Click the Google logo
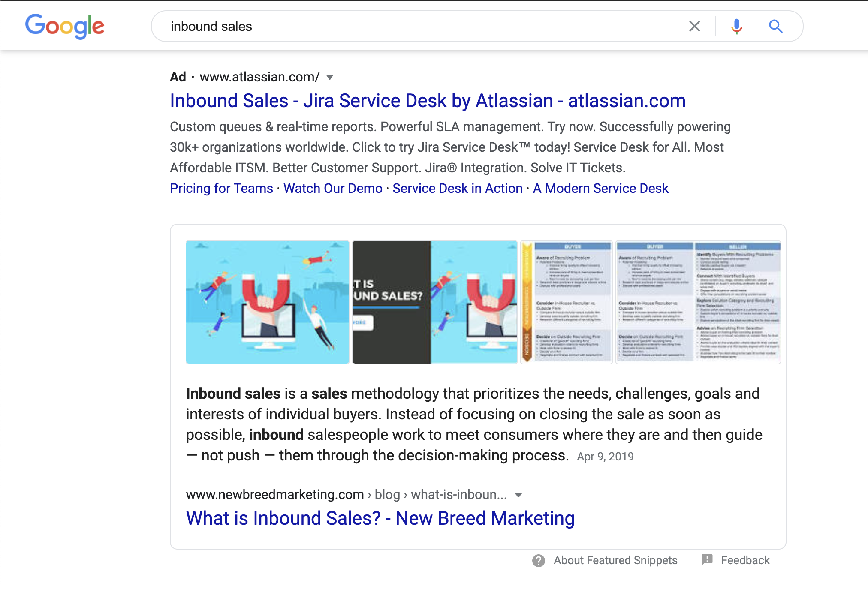 (x=65, y=26)
